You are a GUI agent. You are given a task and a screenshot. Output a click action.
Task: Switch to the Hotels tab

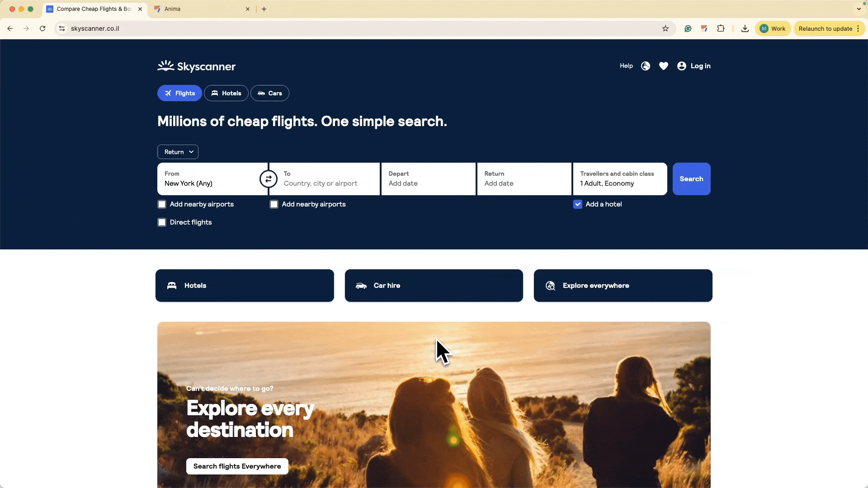pyautogui.click(x=226, y=93)
